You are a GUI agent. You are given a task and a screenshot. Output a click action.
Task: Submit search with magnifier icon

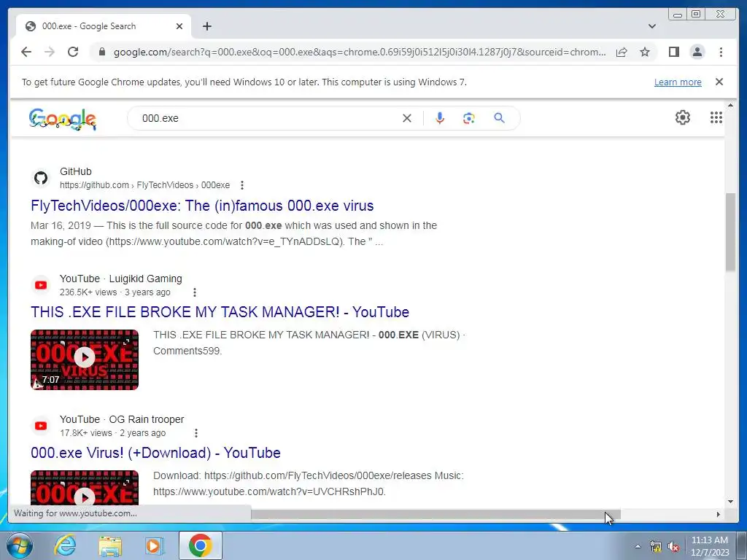point(499,118)
